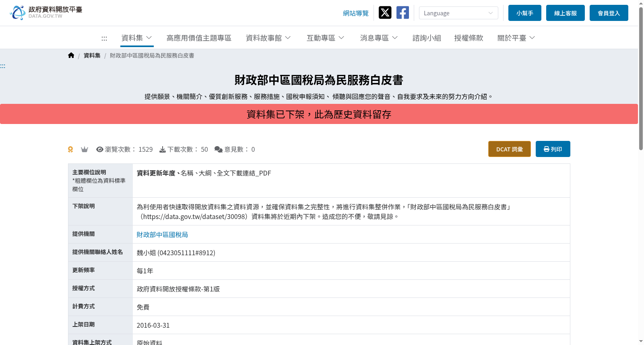Click the red 資料集已下架 notice banner
The width and height of the screenshot is (644, 345).
[319, 114]
